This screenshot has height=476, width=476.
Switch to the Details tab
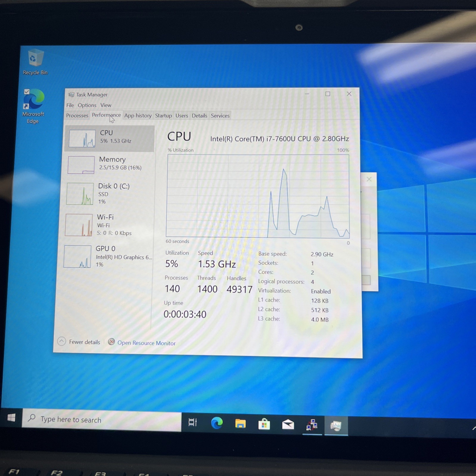pos(199,115)
